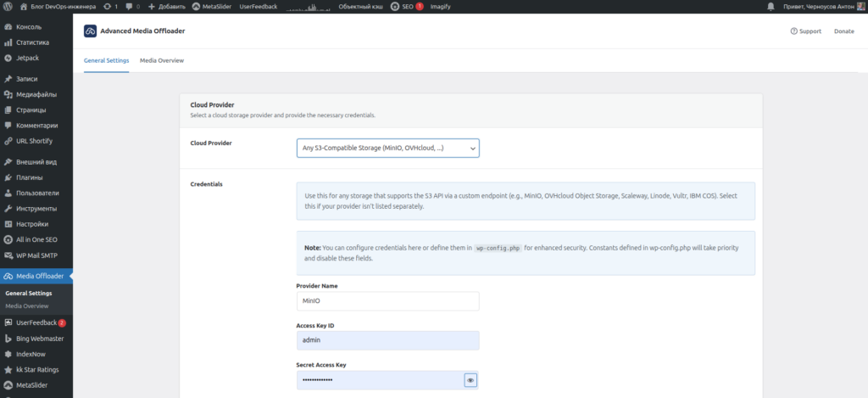Click the WordPress logo icon
The width and height of the screenshot is (868, 398).
(8, 7)
